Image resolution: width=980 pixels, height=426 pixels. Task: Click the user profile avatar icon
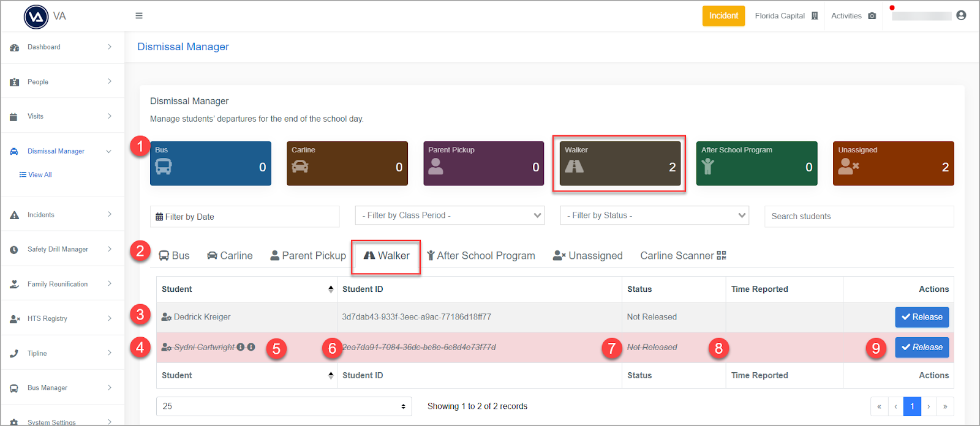[x=961, y=15]
